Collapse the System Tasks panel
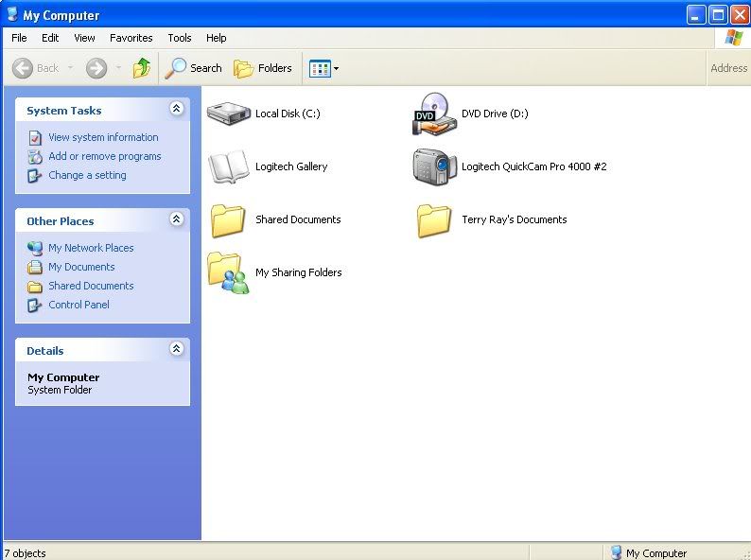Screen dimensions: 751x560 [176, 110]
